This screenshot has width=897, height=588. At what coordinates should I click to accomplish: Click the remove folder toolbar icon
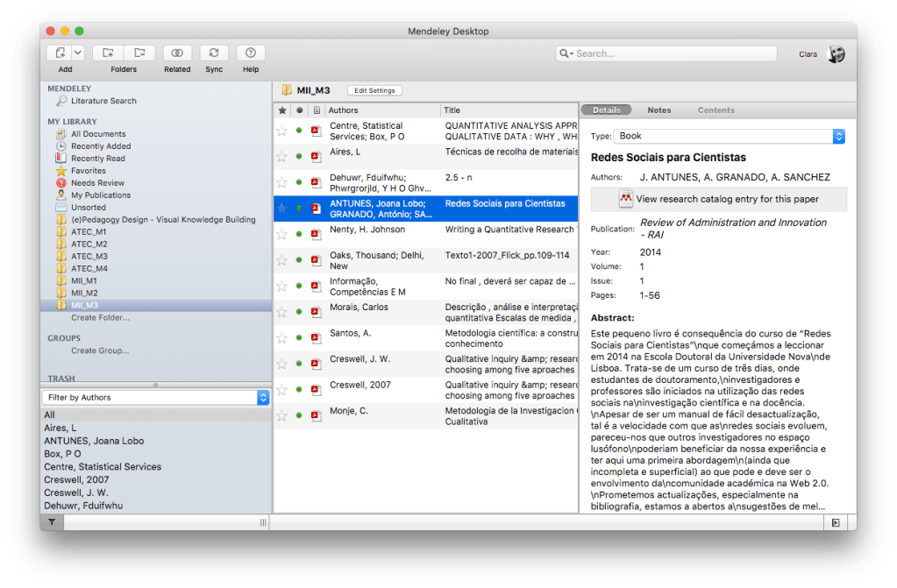tap(139, 53)
